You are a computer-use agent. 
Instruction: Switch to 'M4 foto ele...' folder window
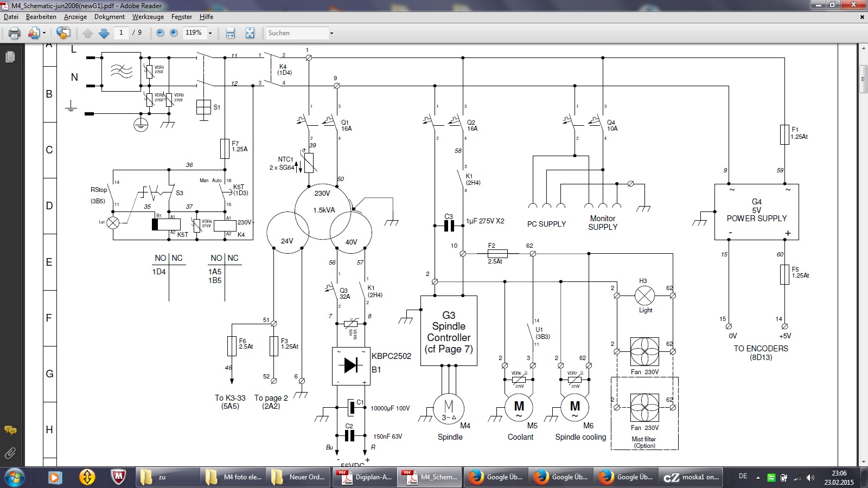coord(234,477)
